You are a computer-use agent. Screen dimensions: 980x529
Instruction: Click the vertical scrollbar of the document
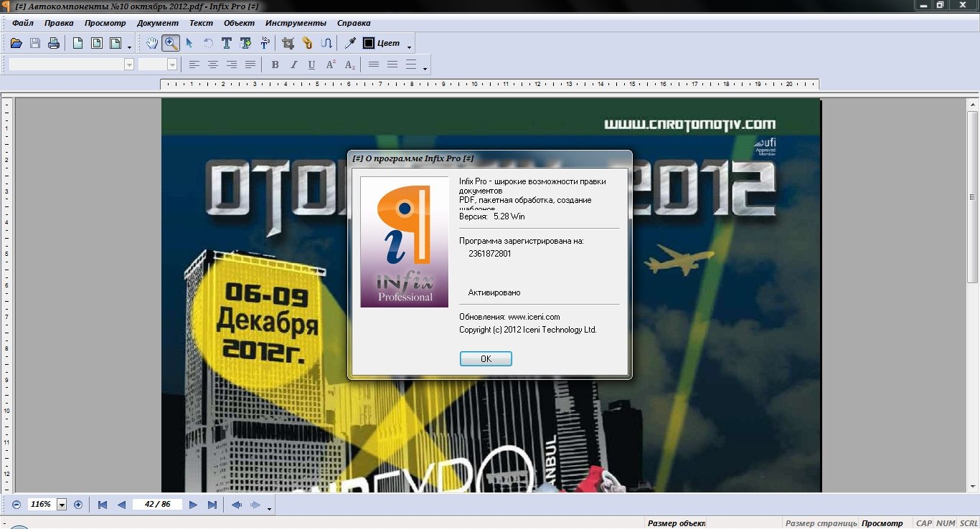click(973, 295)
